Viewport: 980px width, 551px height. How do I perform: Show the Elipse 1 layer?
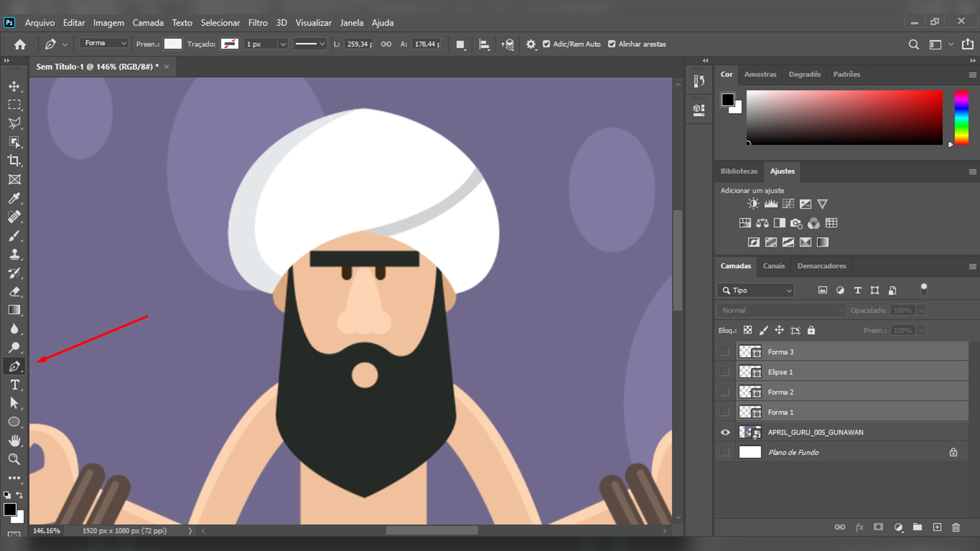[x=725, y=372]
